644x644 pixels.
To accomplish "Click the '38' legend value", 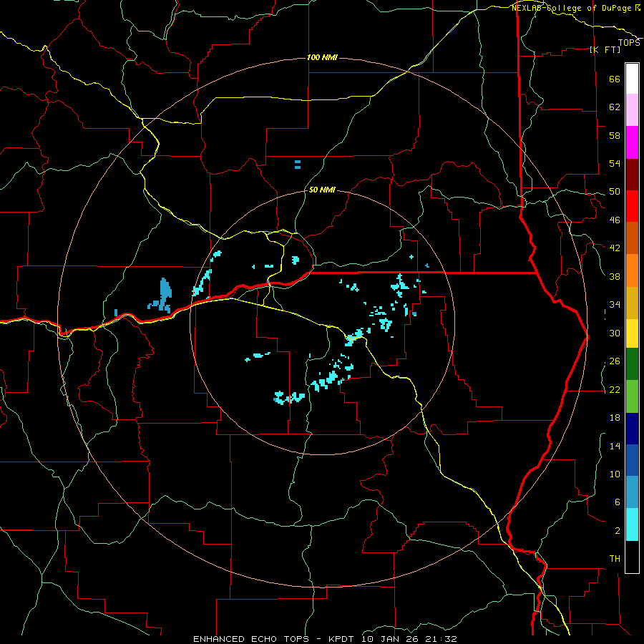I will 615,276.
